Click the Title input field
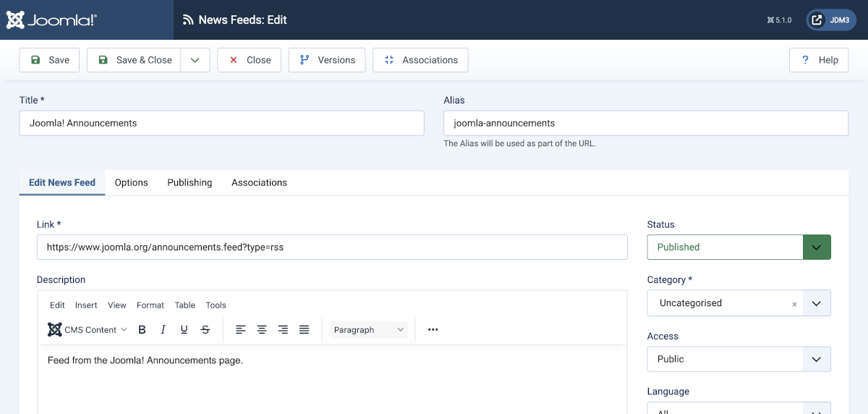The image size is (868, 414). (x=222, y=123)
